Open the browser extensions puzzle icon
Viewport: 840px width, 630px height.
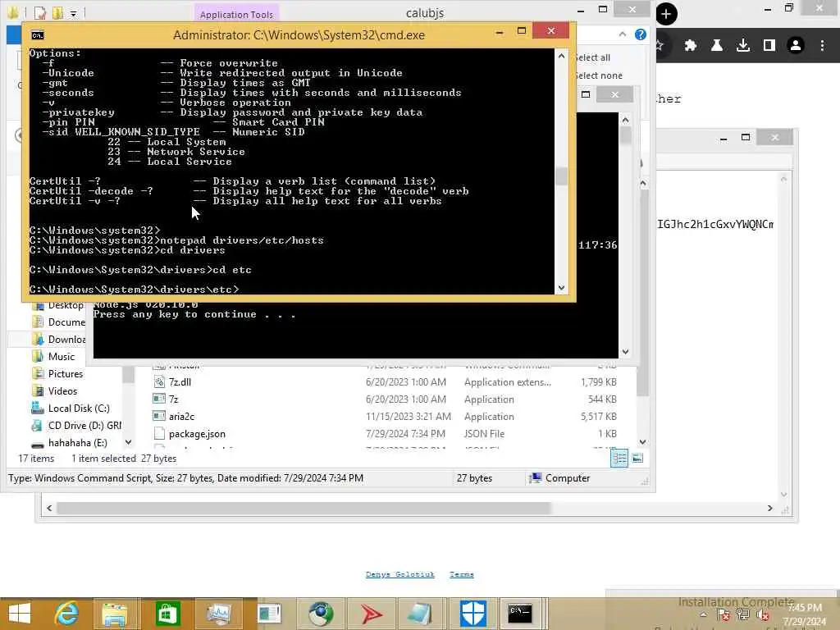coord(691,46)
